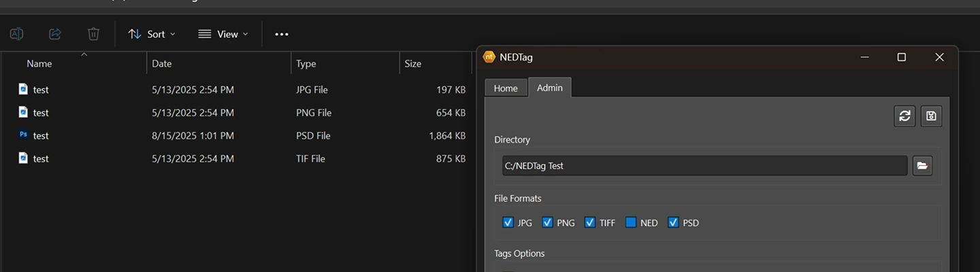The width and height of the screenshot is (980, 272).
Task: Enable the NED file format checkbox
Action: [x=631, y=222]
